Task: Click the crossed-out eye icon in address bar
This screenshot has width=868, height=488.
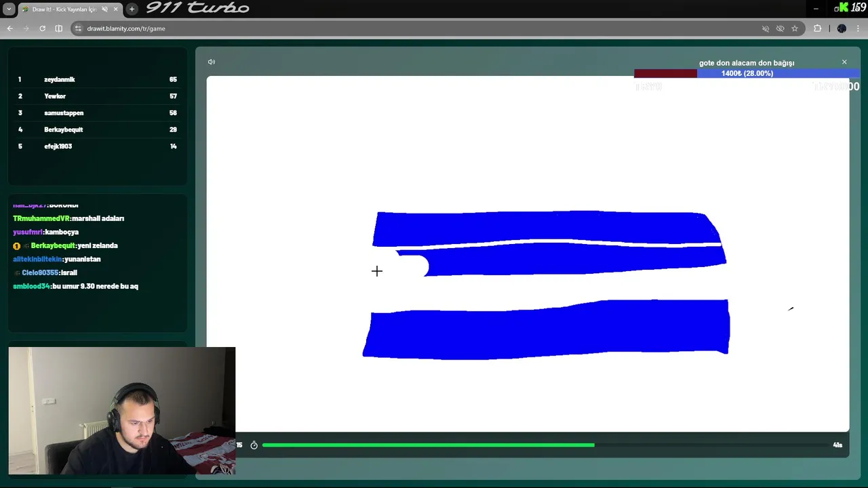Action: point(780,28)
